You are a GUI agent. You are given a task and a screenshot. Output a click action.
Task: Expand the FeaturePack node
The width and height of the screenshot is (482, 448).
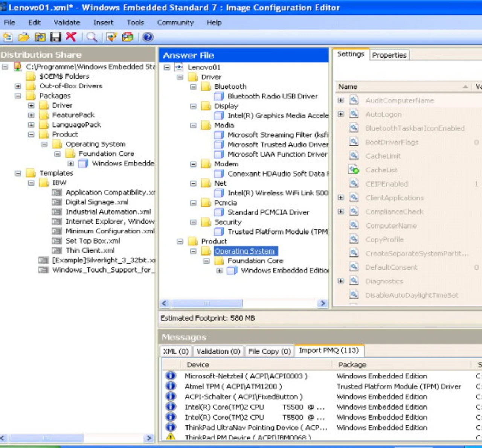31,115
